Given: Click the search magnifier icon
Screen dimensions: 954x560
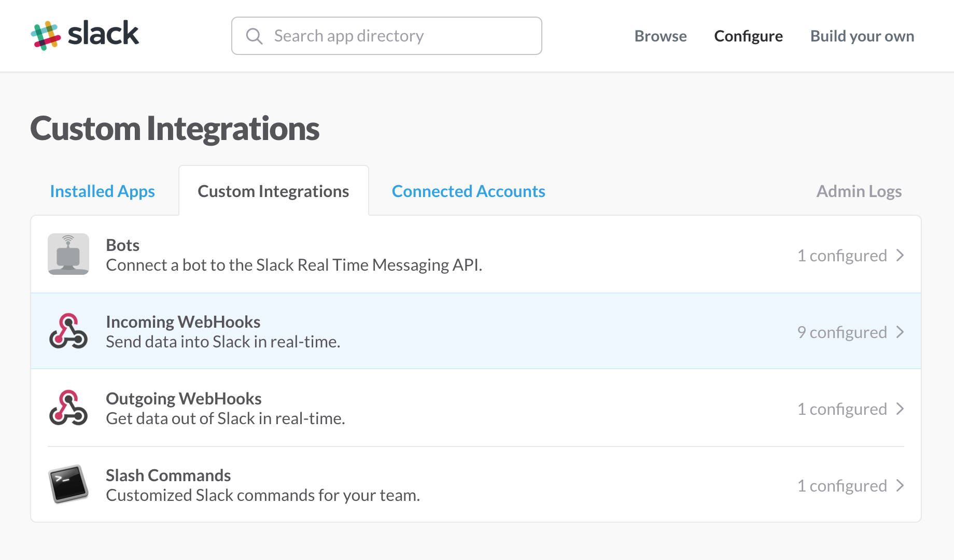Looking at the screenshot, I should (254, 36).
